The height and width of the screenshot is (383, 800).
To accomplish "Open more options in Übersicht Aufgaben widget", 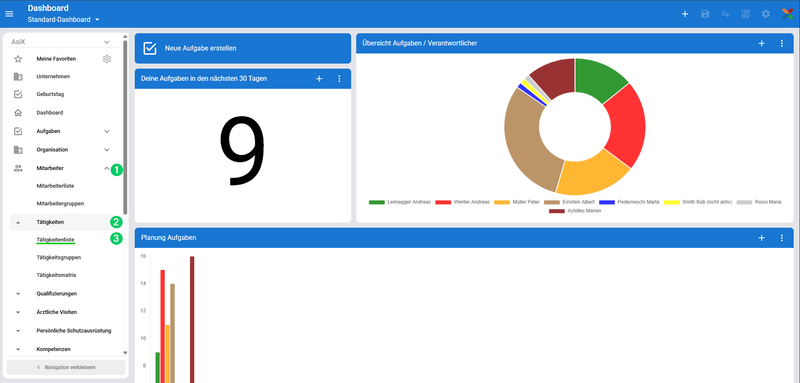I will pyautogui.click(x=782, y=43).
